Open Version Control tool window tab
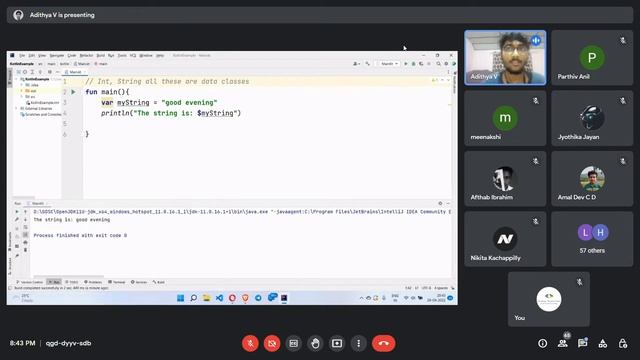640x360 pixels. pos(29,282)
